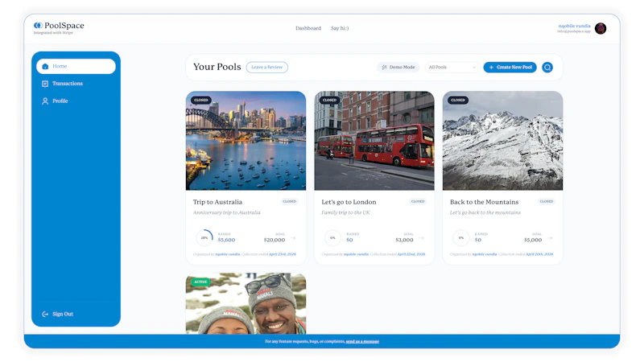Click the Demo Mode sliders icon
The height and width of the screenshot is (362, 644).
[x=385, y=68]
